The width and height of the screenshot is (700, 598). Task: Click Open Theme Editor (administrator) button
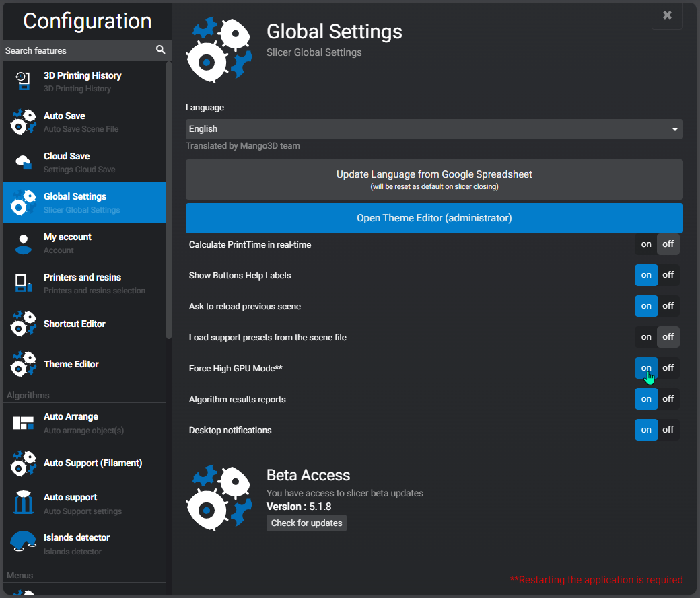[x=434, y=218]
